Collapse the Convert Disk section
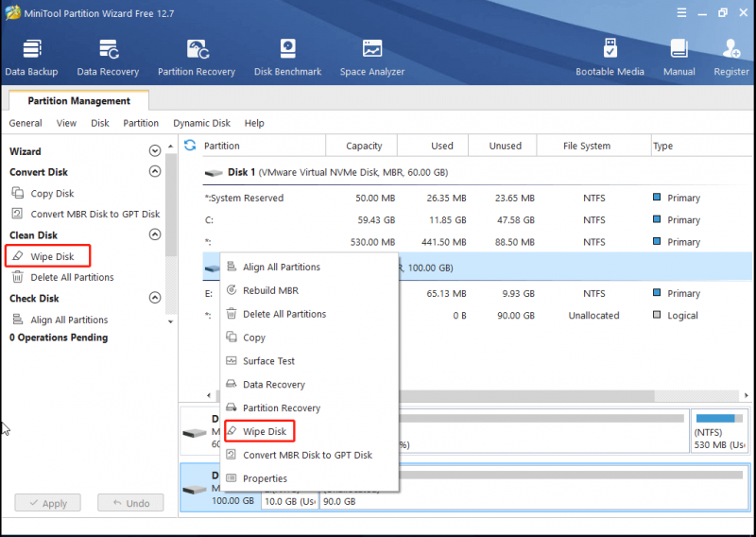 [x=155, y=171]
